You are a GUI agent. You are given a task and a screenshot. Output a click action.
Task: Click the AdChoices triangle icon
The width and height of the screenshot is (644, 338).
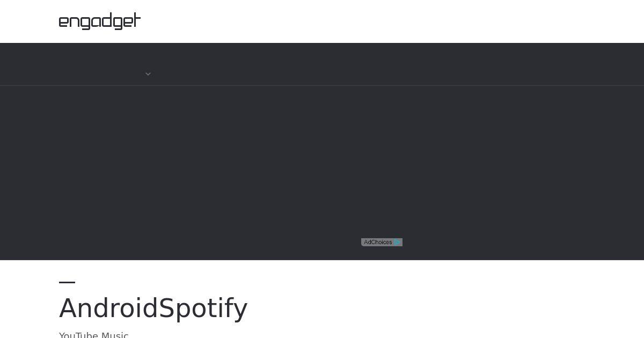point(397,243)
